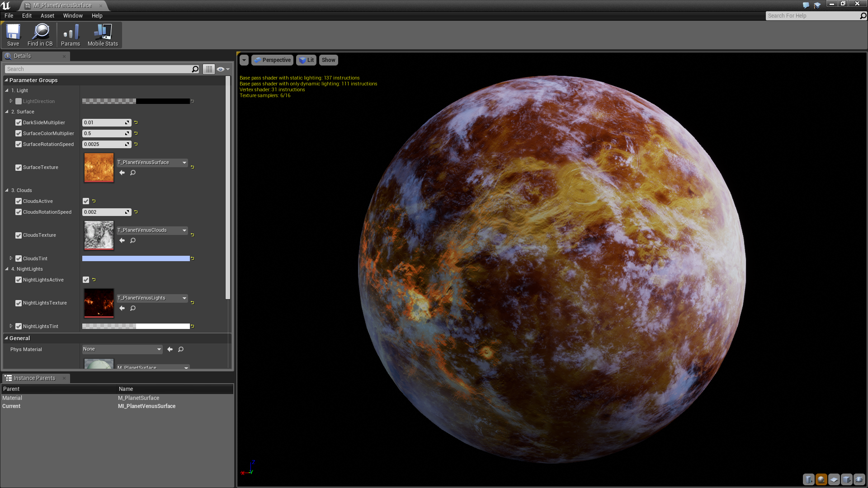Screen dimensions: 868x488
Task: Uncheck the SurfaceRotationSpeed override checkbox
Action: pyautogui.click(x=19, y=144)
